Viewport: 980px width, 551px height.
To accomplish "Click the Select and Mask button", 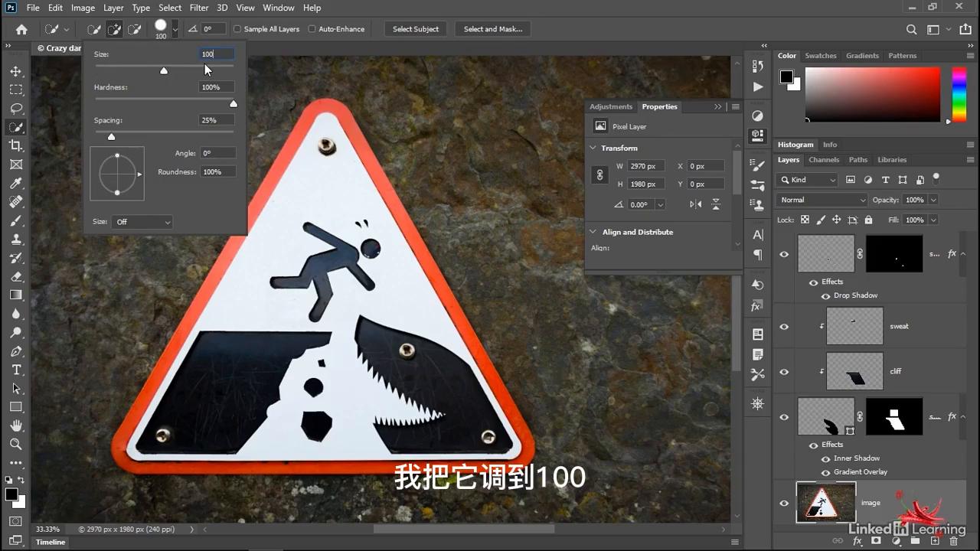I will 492,29.
